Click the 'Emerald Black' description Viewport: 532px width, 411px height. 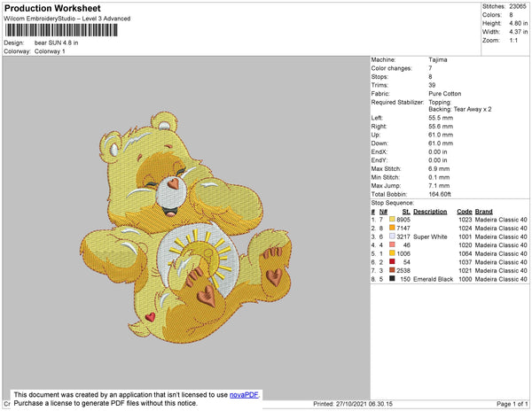pos(434,279)
